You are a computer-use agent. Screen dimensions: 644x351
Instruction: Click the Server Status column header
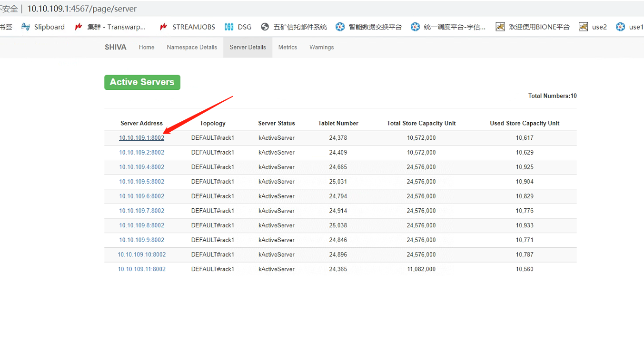[x=277, y=123]
